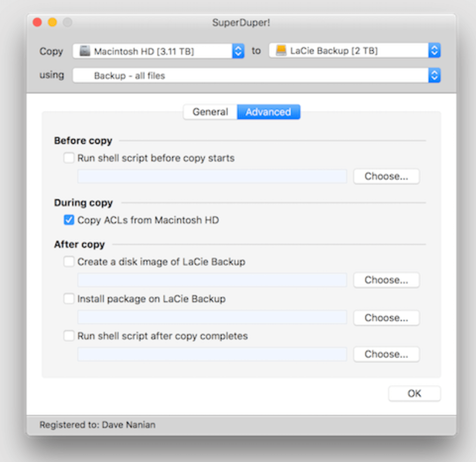Click the install package path field

coord(212,318)
